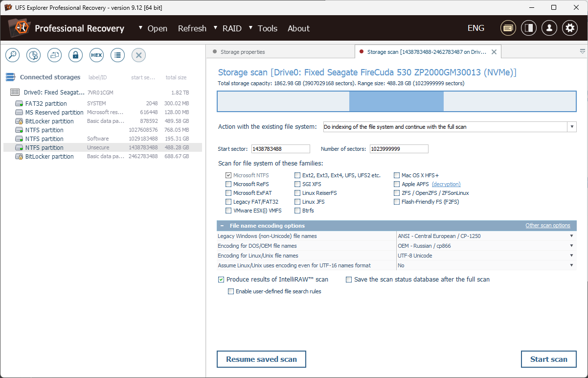Collapse the File name encoding options section
588x378 pixels.
223,225
